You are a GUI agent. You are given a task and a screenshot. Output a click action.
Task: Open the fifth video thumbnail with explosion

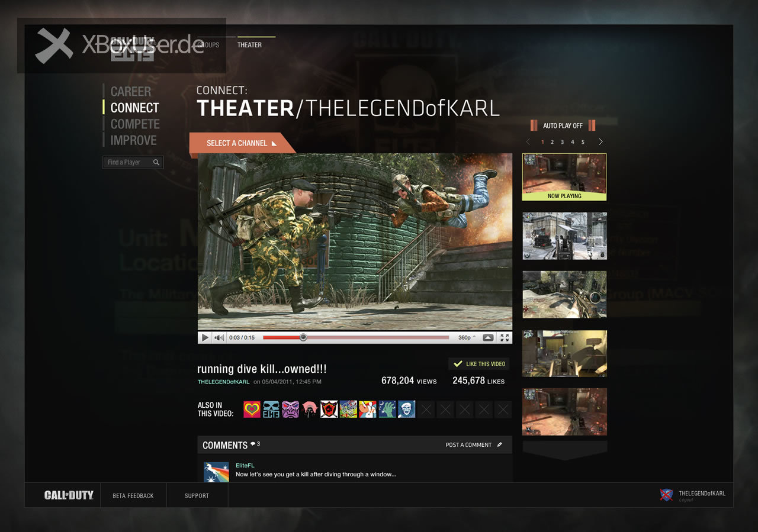564,412
